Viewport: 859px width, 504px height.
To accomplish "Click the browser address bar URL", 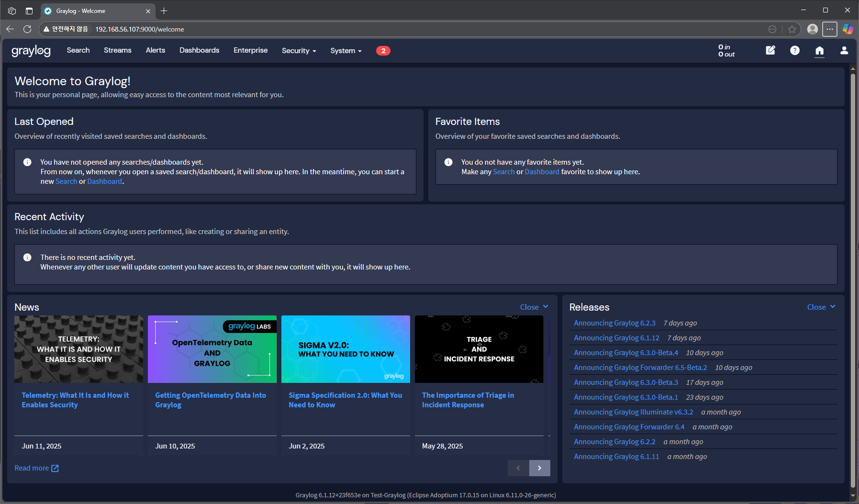I will point(139,29).
